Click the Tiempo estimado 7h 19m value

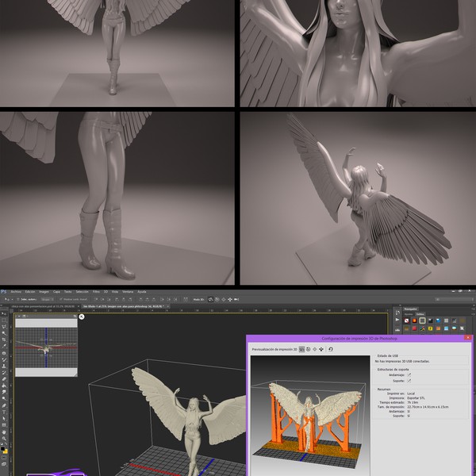[x=413, y=402]
